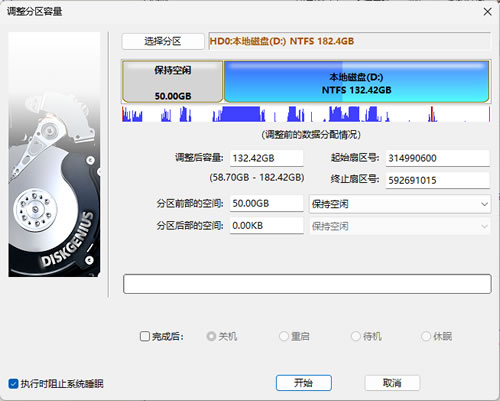
Task: Click the 取消 button
Action: [x=392, y=383]
